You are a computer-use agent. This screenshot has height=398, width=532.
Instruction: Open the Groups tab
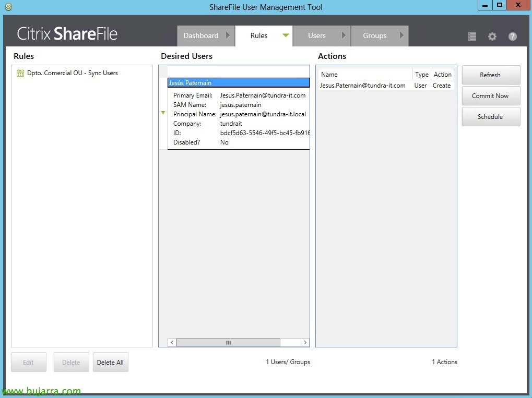pyautogui.click(x=374, y=36)
